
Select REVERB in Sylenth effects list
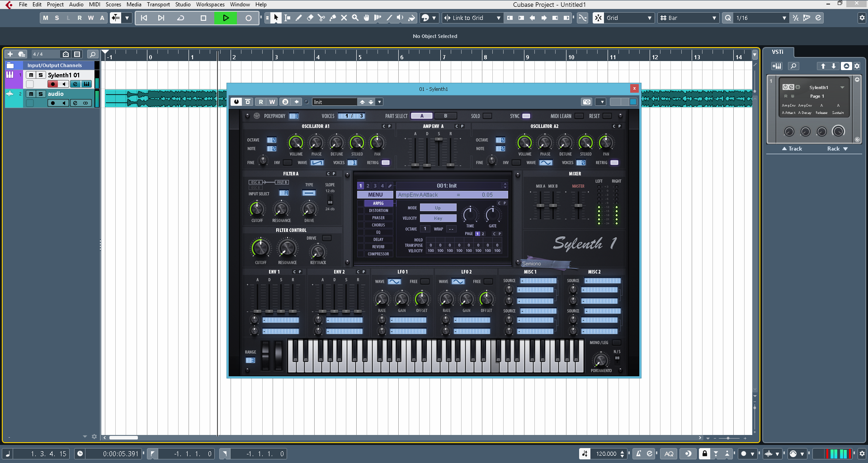click(378, 247)
